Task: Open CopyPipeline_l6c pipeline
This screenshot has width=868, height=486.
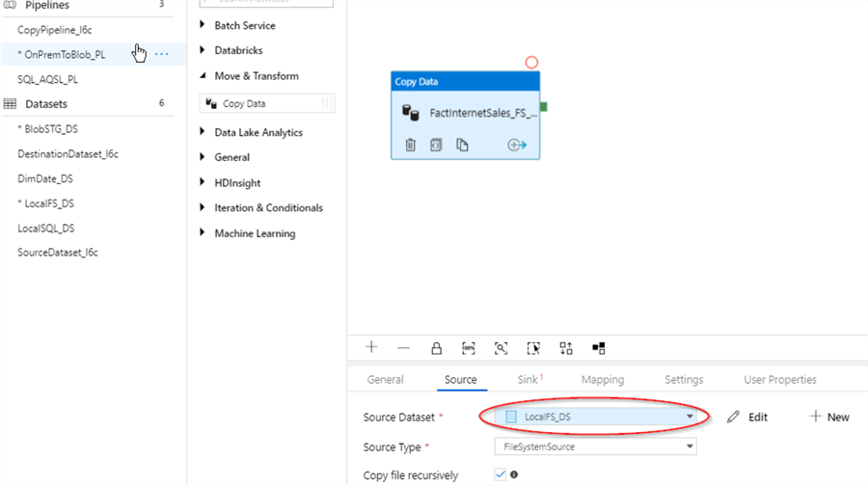Action: click(x=54, y=30)
